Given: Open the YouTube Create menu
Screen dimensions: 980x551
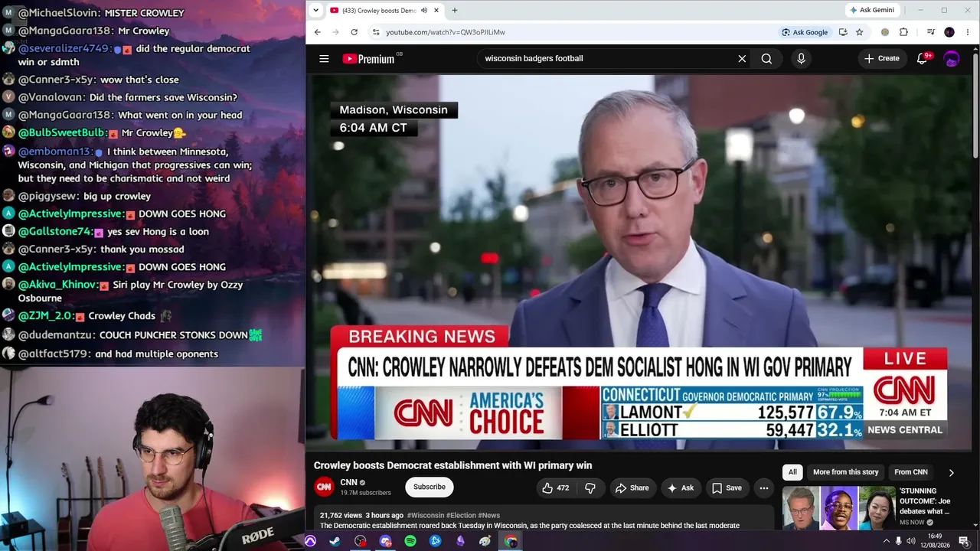Looking at the screenshot, I should point(882,58).
